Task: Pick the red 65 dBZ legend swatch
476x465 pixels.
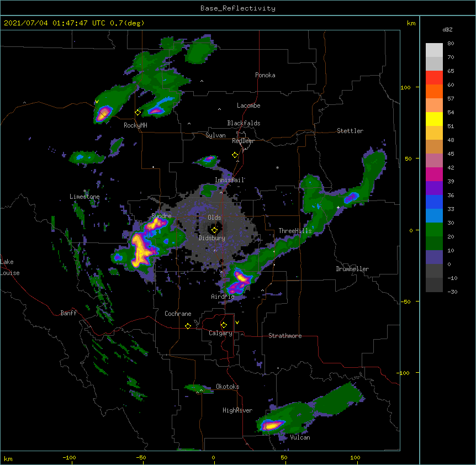Action: pyautogui.click(x=434, y=78)
